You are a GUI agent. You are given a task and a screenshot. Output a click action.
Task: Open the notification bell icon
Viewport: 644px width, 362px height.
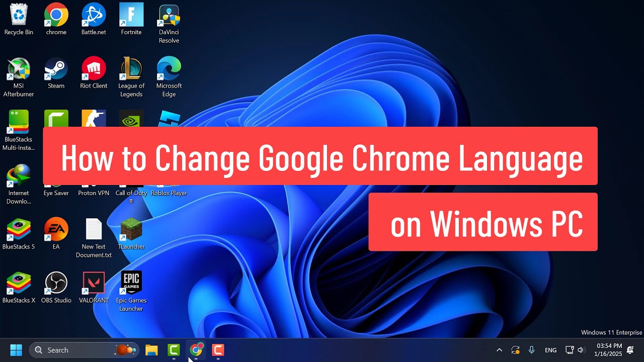click(x=630, y=350)
